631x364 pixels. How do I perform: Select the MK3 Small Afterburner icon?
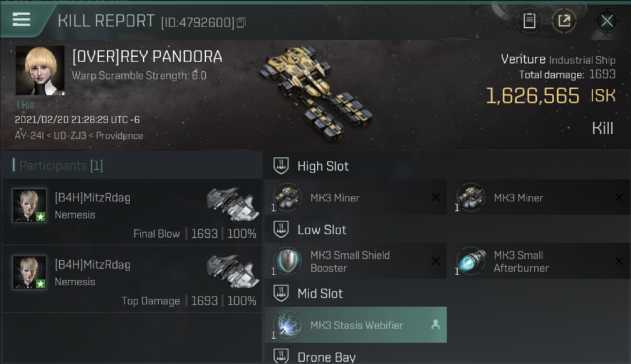471,261
